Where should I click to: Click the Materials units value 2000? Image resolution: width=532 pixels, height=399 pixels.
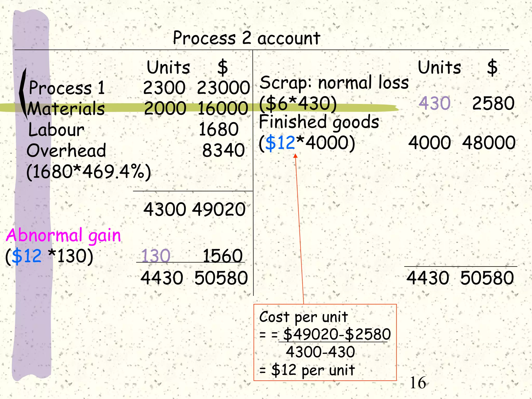click(165, 108)
